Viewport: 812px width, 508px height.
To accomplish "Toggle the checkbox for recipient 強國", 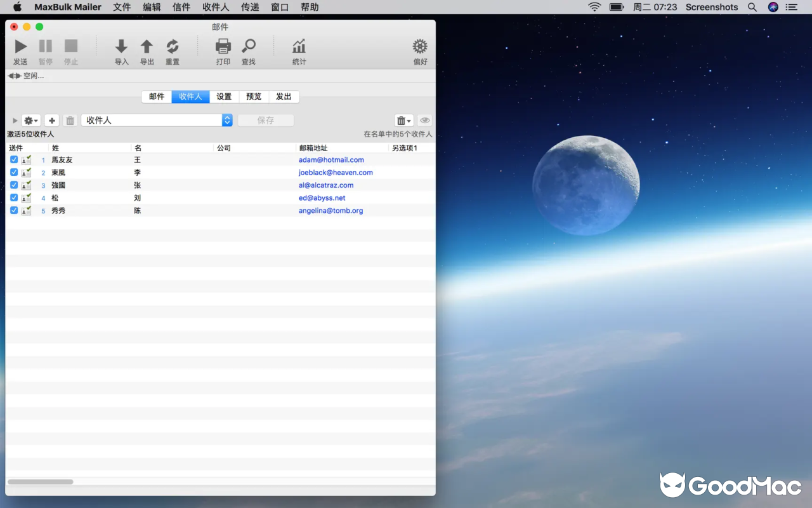I will [13, 185].
